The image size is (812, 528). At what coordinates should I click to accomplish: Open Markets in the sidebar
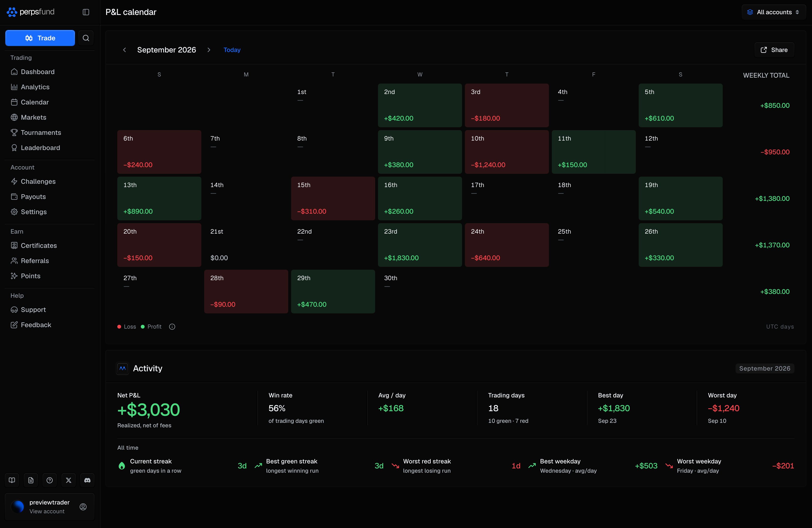point(50,117)
